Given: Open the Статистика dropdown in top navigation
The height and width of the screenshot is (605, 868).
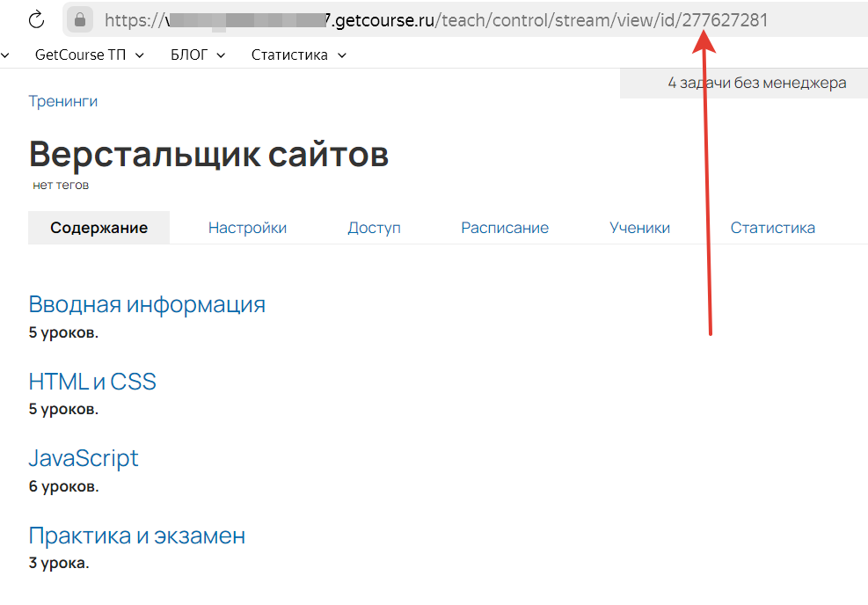Looking at the screenshot, I should click(x=298, y=55).
